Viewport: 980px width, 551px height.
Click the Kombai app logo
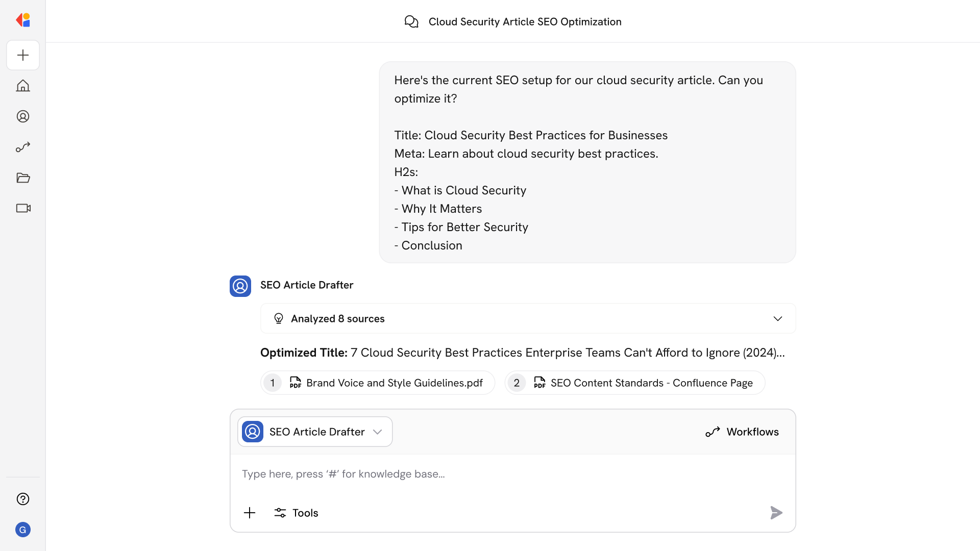point(23,20)
